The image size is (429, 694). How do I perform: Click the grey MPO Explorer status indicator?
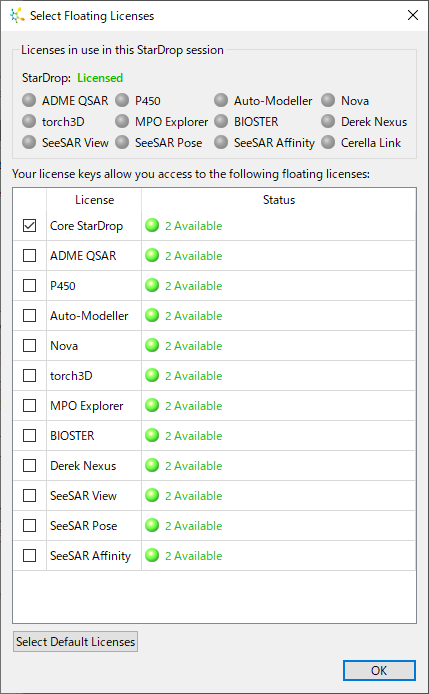[122, 121]
